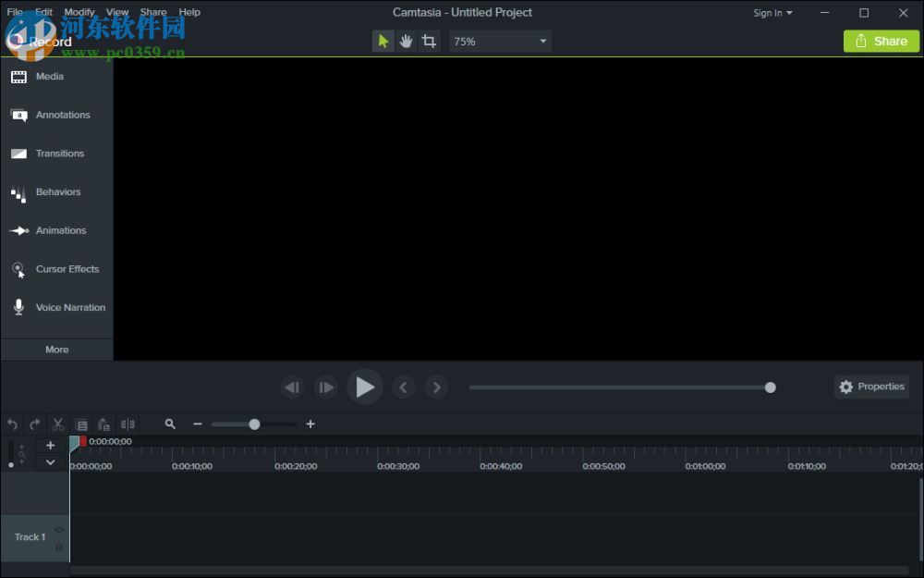Open the Cursor Effects panel
Viewport: 924px width, 578px height.
tap(56, 269)
